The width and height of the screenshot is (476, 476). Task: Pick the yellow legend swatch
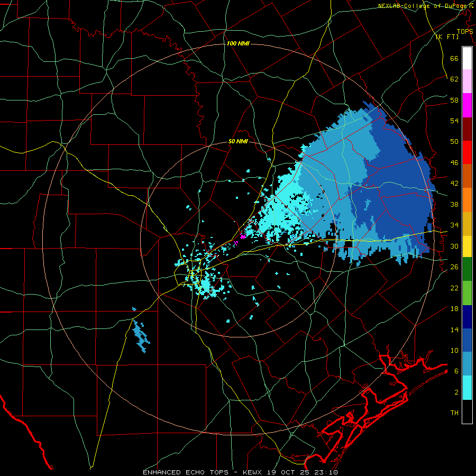pyautogui.click(x=467, y=246)
